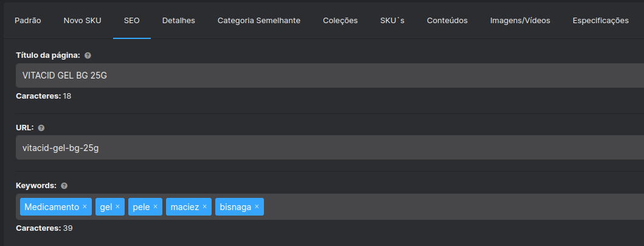The width and height of the screenshot is (644, 246).
Task: Open the Coleções tab
Action: (340, 21)
